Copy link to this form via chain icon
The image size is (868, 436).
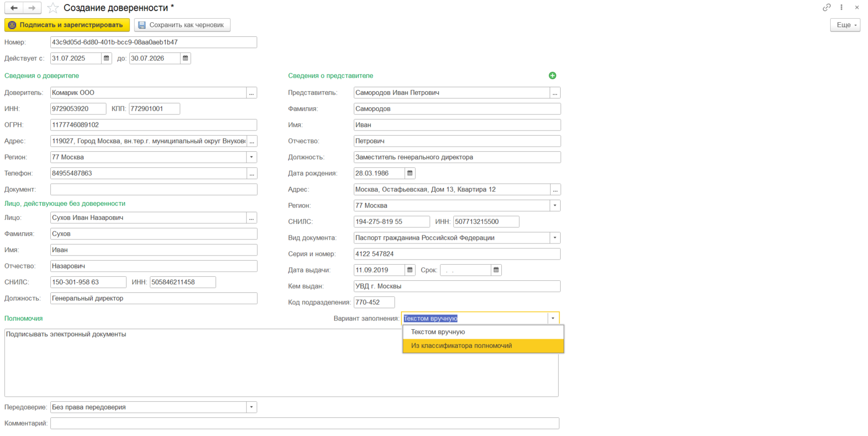[827, 7]
